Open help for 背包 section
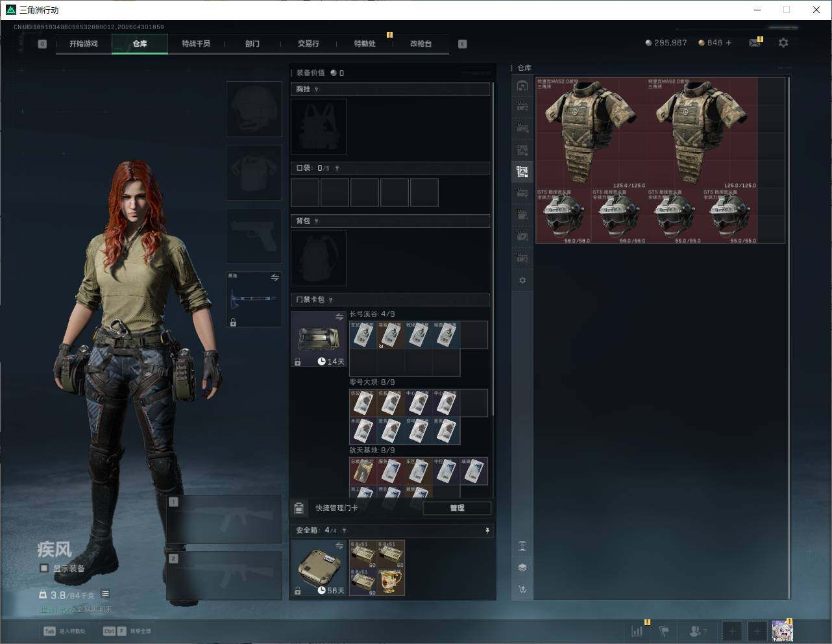 [x=317, y=221]
